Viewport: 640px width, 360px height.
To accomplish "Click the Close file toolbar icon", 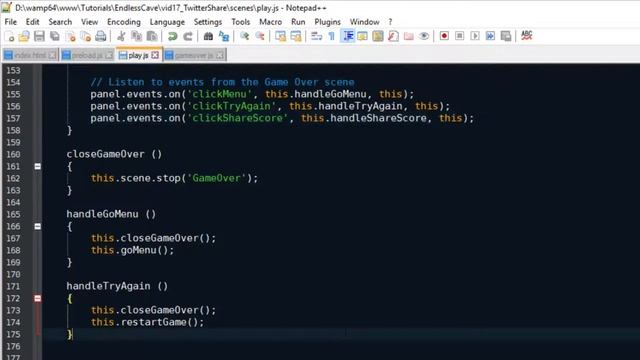I will click(x=70, y=36).
